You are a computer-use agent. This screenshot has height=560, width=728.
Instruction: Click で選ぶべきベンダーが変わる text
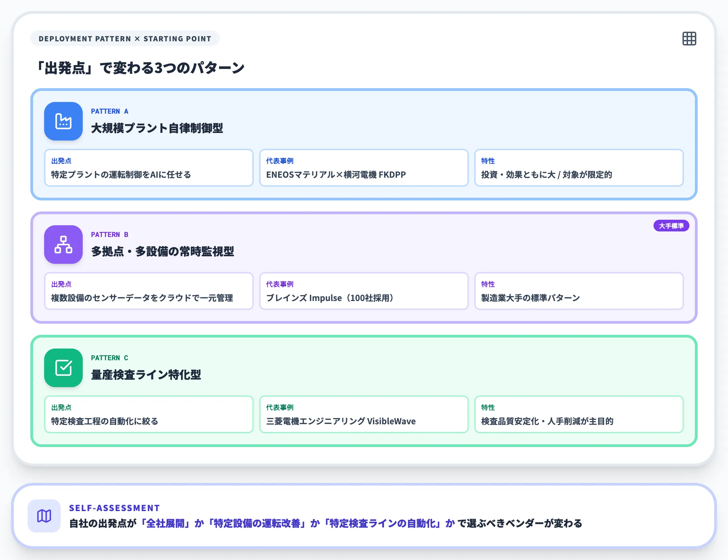tap(520, 523)
